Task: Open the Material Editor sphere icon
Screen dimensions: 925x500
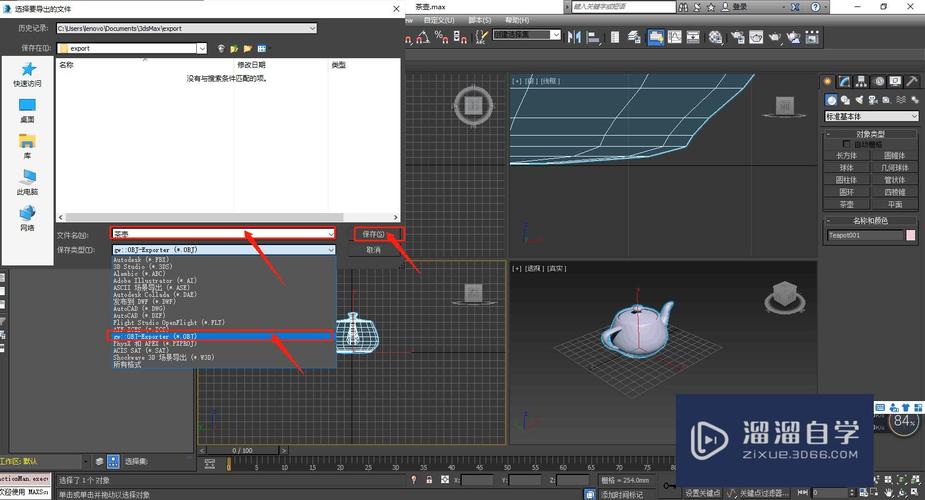Action: coord(716,37)
